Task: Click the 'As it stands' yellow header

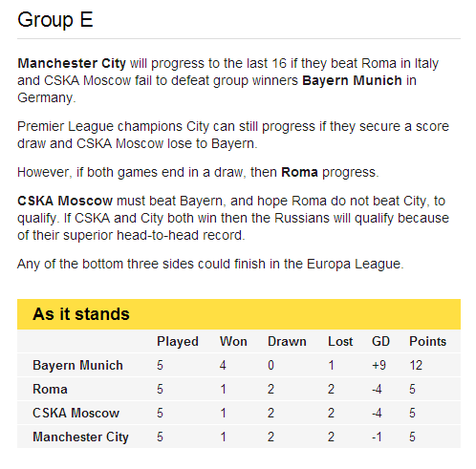Action: 239,314
